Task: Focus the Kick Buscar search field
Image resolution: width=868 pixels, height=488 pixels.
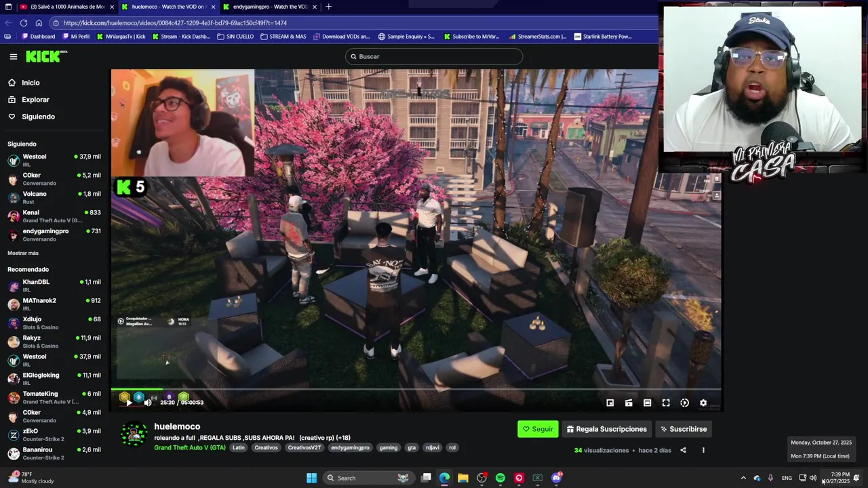Action: pyautogui.click(x=434, y=56)
